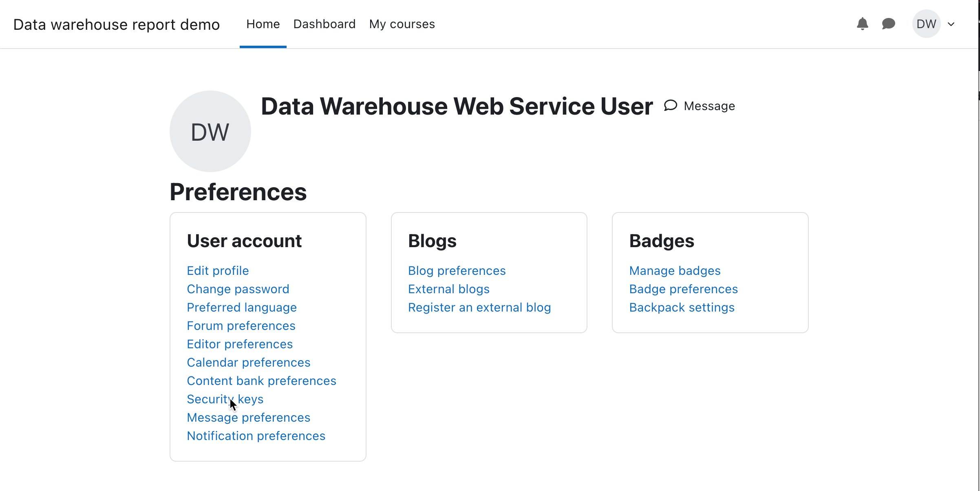
Task: Open Backpack settings link
Action: tap(682, 307)
